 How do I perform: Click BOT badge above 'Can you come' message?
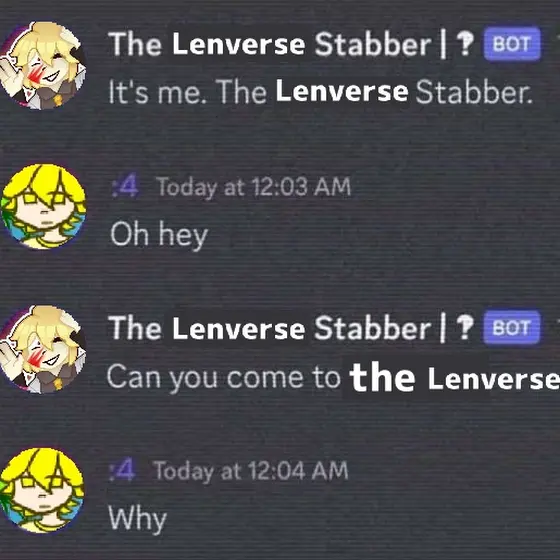(511, 328)
